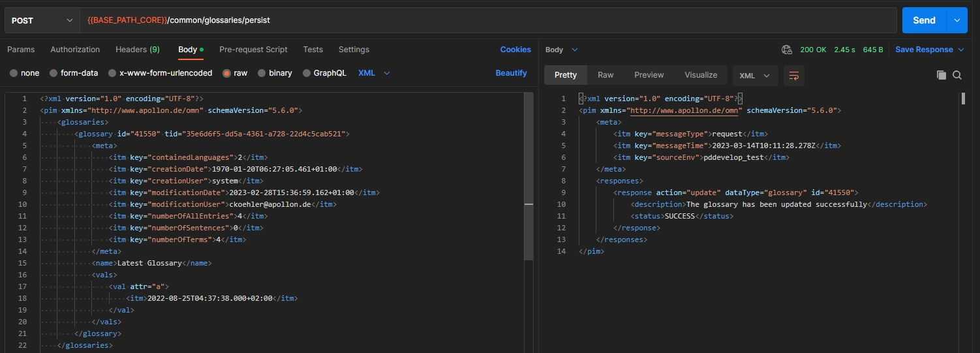Copy the response body with copy icon
This screenshot has width=980, height=353.
941,76
